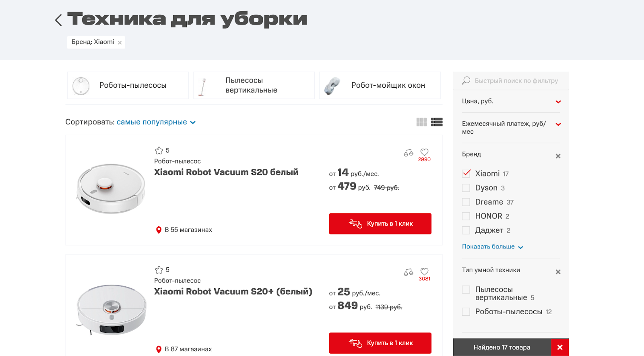Click the Быстрый поиск по фильтру field
644x356 pixels.
coord(516,81)
